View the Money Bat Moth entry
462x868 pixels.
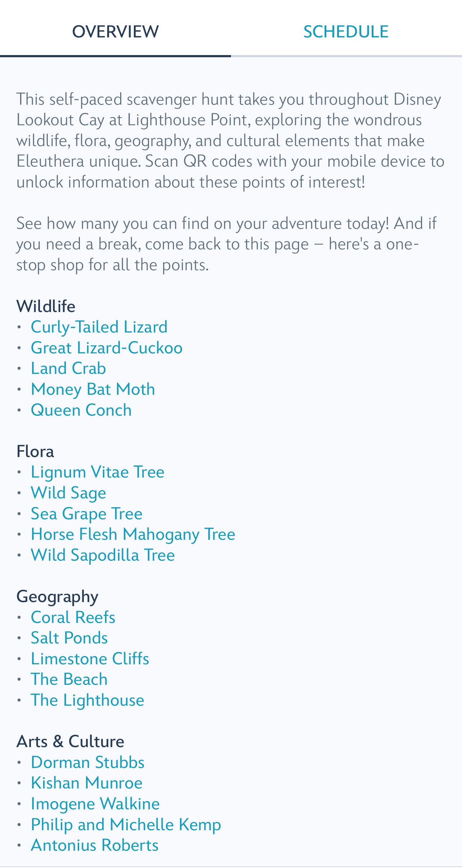coord(93,389)
